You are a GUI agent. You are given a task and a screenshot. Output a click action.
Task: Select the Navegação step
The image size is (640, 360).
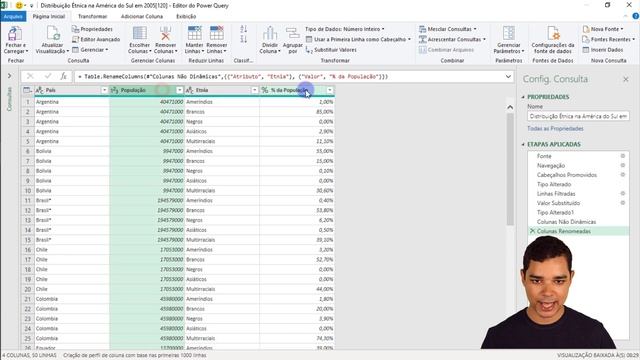click(x=551, y=166)
